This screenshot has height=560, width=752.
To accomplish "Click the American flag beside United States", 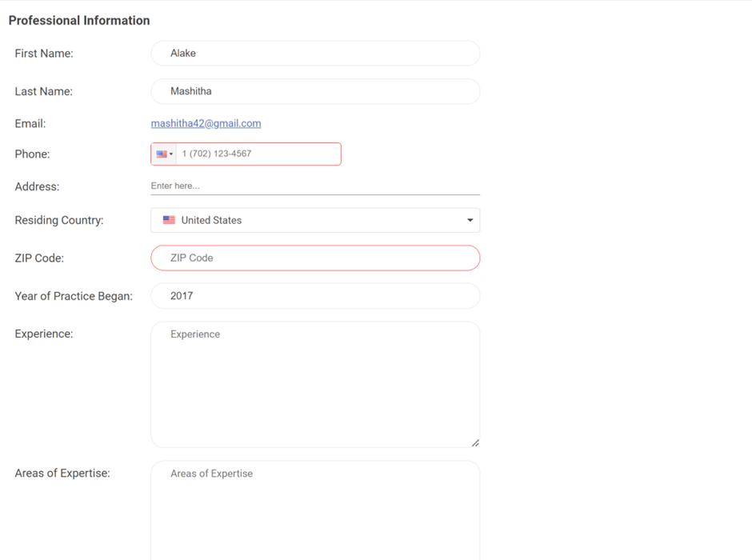I will (169, 220).
